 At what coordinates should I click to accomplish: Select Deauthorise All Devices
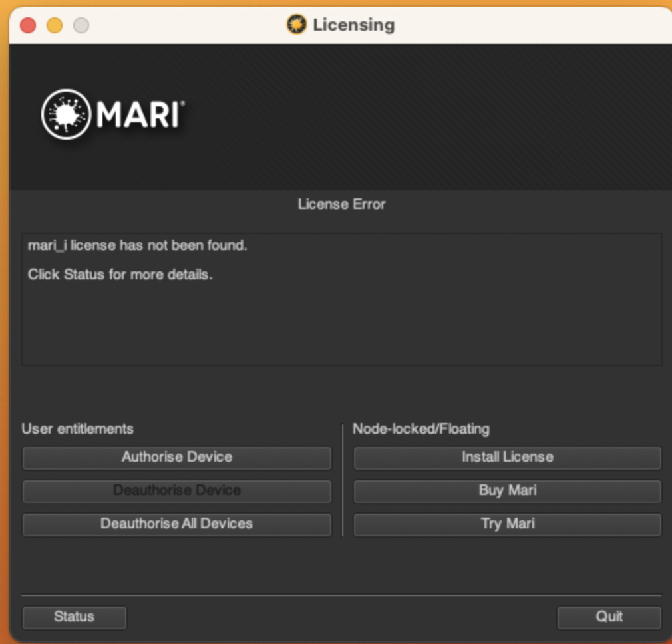[x=176, y=524]
